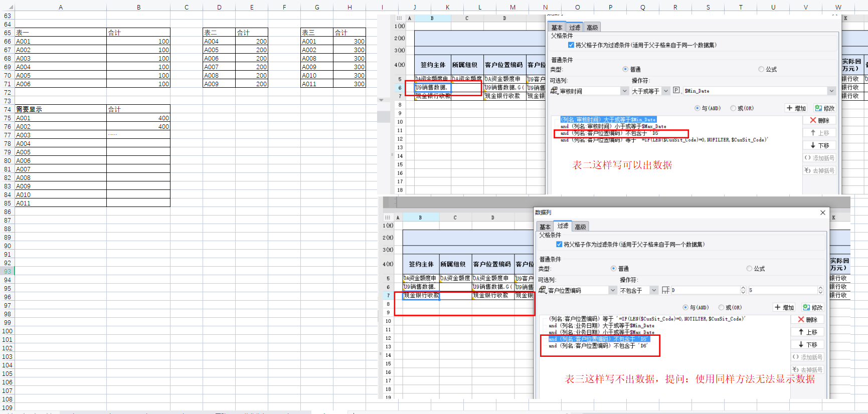The image size is (868, 414).
Task: Select spreadsheet column header G
Action: [317, 7]
